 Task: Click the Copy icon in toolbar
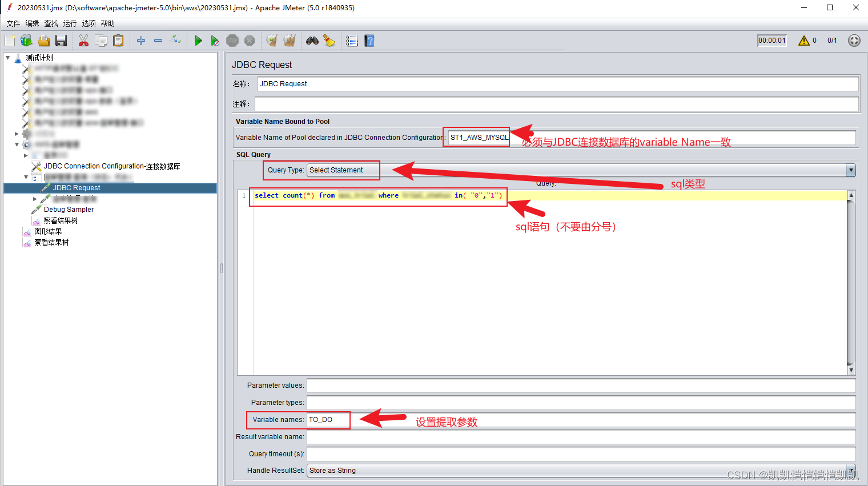101,41
